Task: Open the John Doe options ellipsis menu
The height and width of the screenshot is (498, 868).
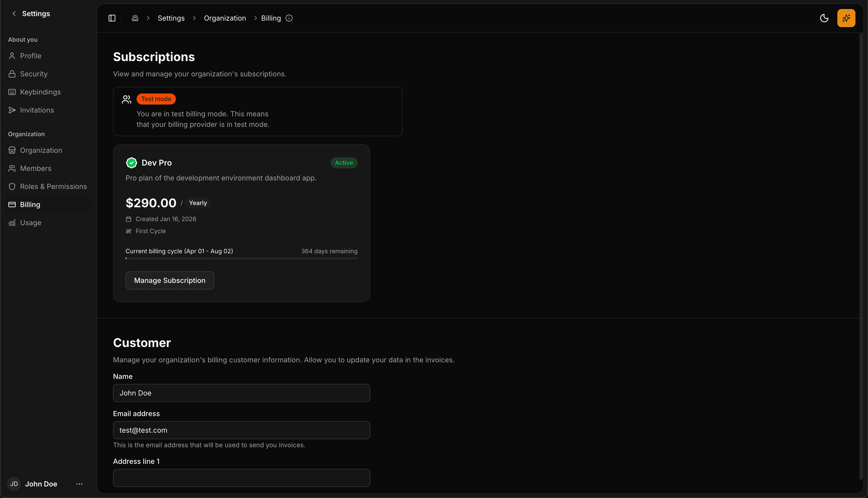Action: point(79,484)
